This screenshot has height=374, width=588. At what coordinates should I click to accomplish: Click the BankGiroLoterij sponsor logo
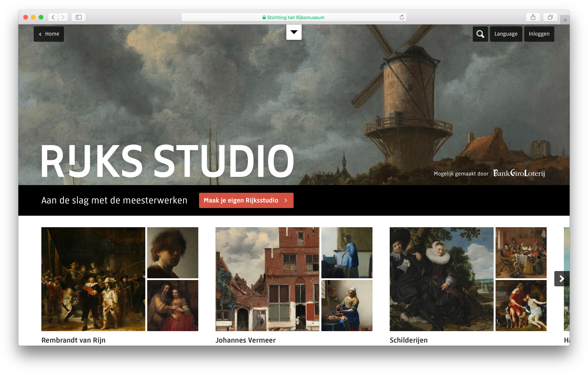[x=519, y=173]
